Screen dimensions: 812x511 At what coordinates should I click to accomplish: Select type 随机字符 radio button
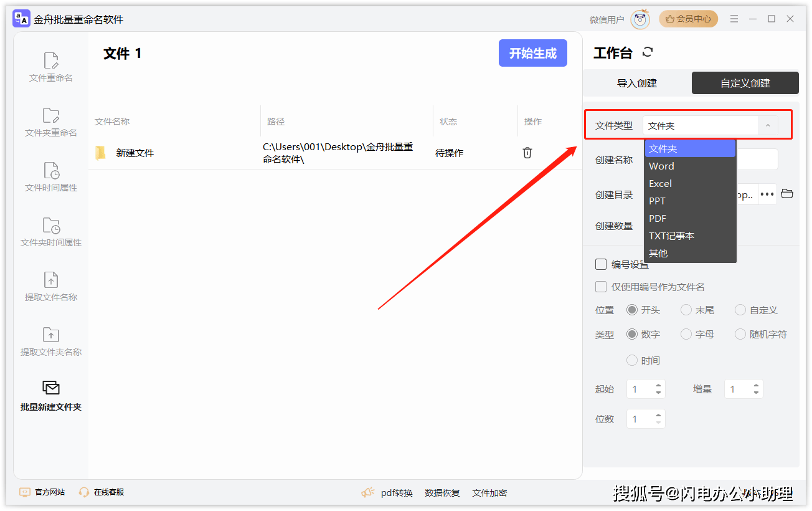click(x=740, y=334)
